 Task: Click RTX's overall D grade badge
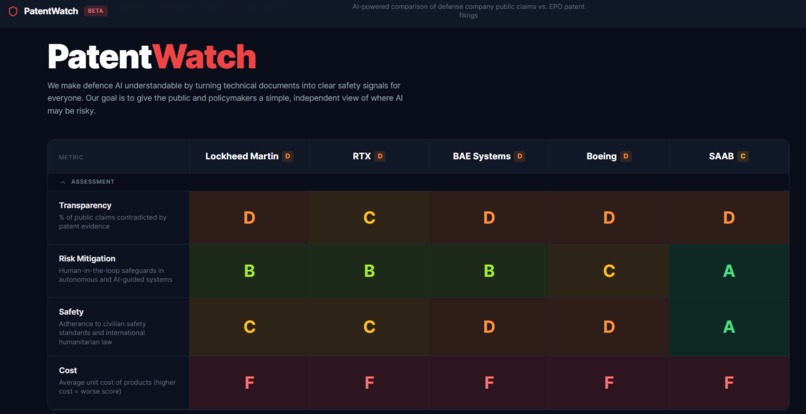(380, 156)
